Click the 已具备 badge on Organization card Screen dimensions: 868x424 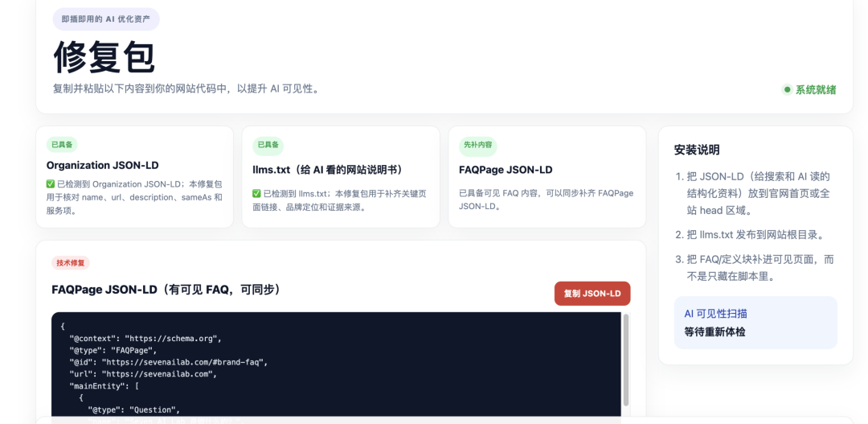62,145
